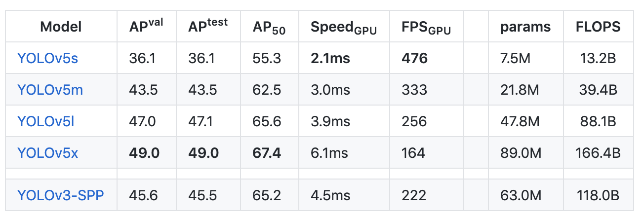The image size is (644, 217).
Task: Click the Model column header
Action: 61,27
